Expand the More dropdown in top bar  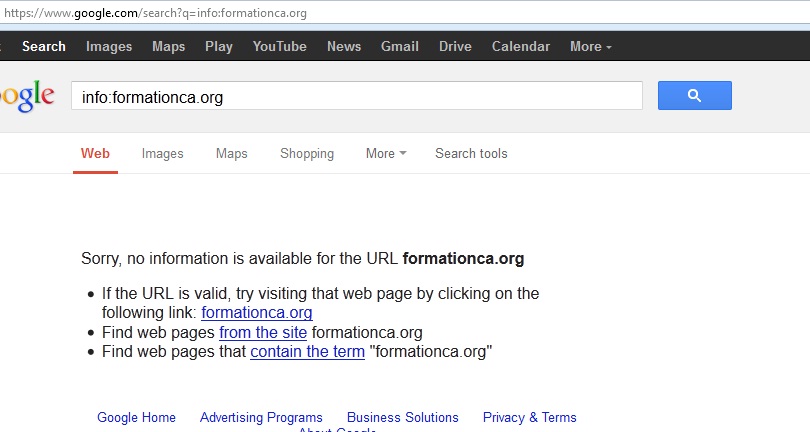(x=590, y=46)
